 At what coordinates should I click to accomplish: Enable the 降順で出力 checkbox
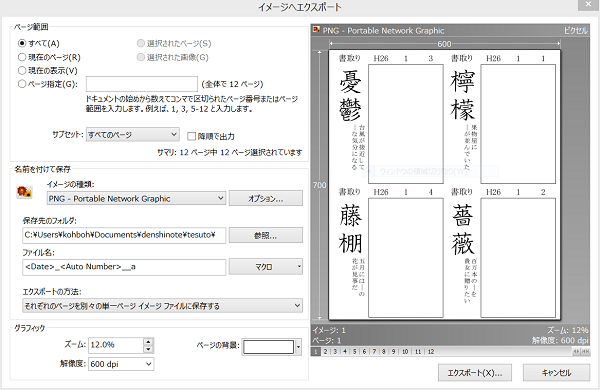[x=191, y=136]
